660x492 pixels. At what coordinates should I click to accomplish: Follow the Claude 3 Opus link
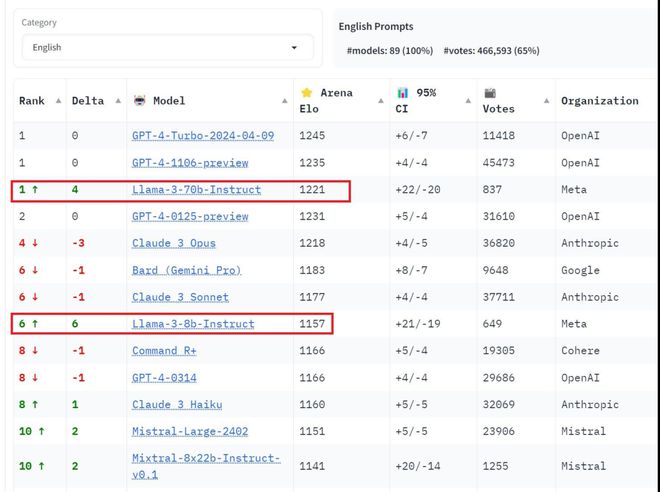174,244
